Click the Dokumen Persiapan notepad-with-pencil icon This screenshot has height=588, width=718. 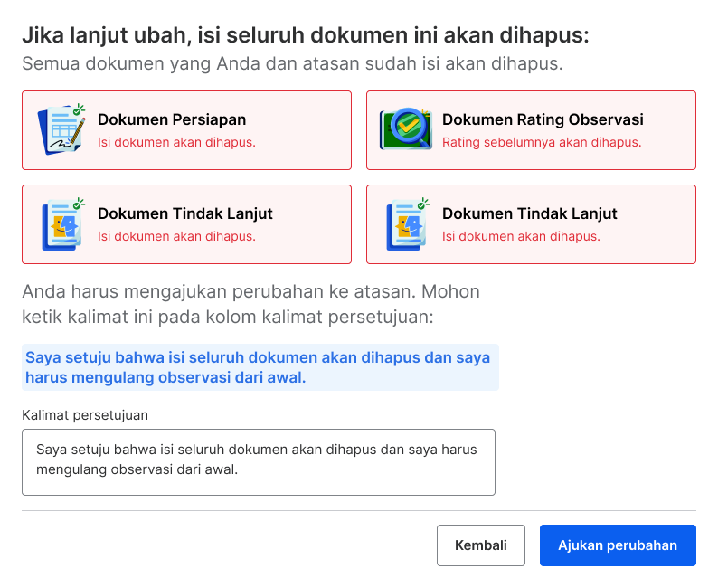(x=61, y=129)
